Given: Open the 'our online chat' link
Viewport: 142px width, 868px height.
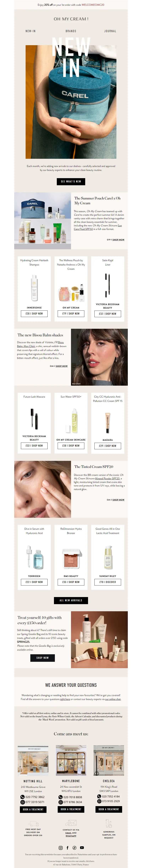Looking at the screenshot, I should (113, 699).
